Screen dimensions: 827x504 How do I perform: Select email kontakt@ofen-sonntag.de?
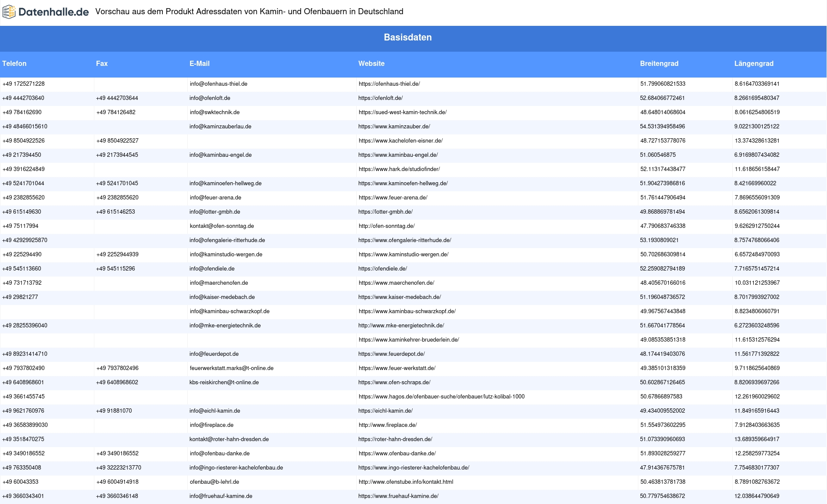[222, 226]
